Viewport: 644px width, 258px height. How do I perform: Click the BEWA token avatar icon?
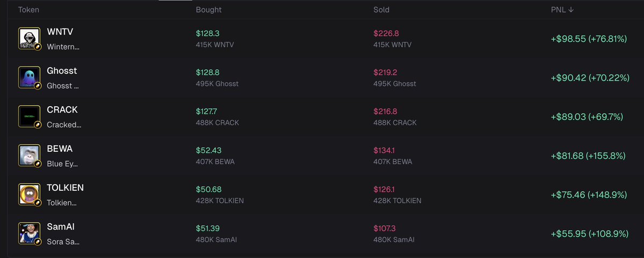(x=29, y=156)
